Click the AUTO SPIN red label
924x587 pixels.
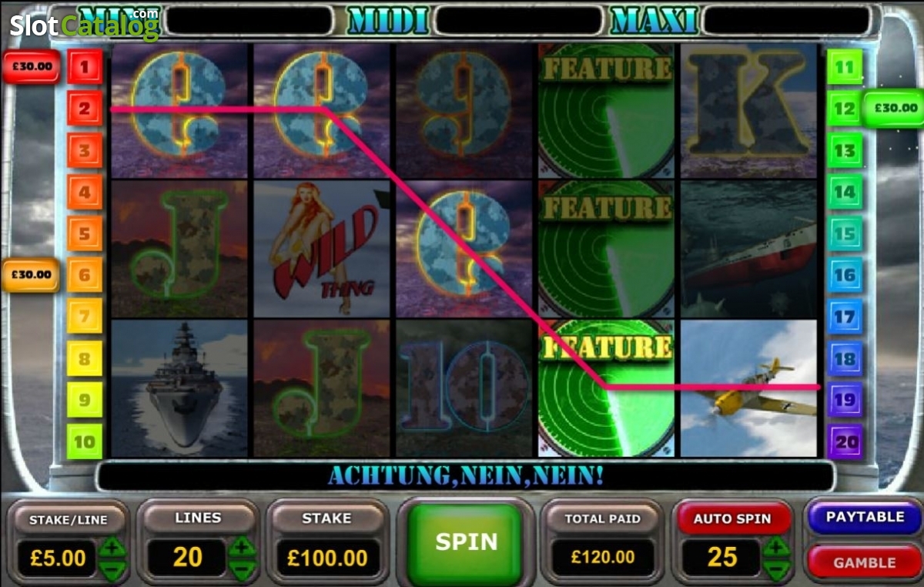[x=731, y=518]
